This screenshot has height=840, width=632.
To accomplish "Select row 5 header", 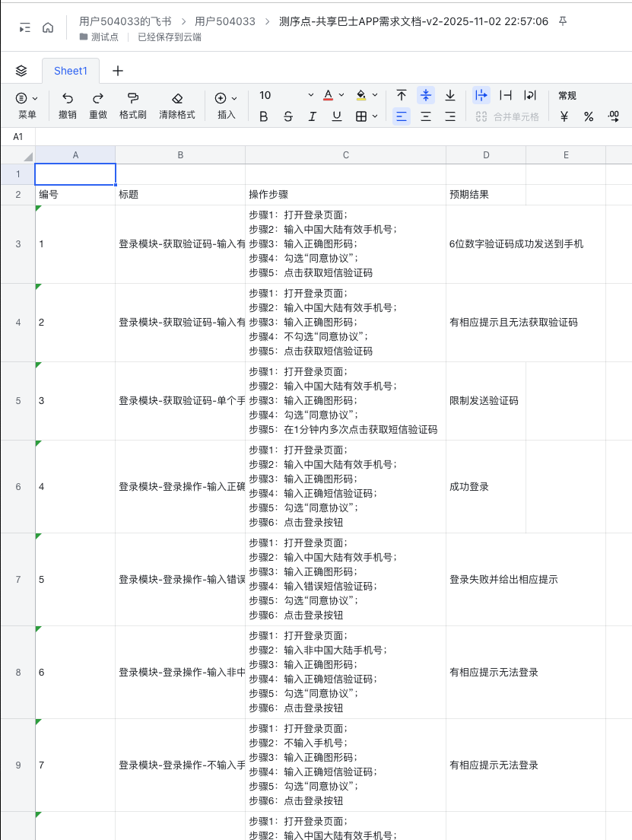I will pyautogui.click(x=17, y=401).
